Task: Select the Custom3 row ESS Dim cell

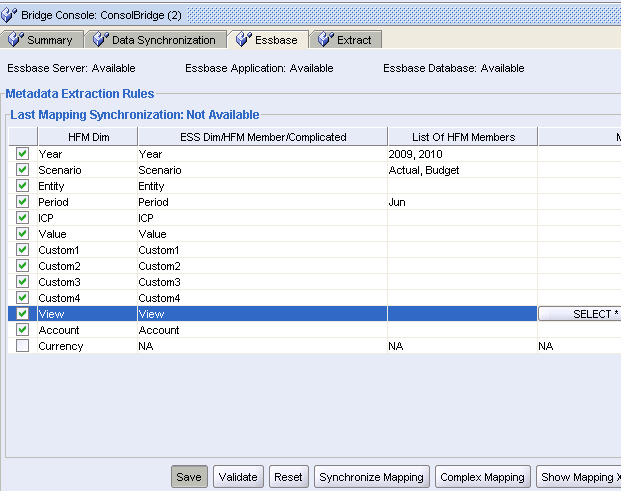Action: point(262,282)
